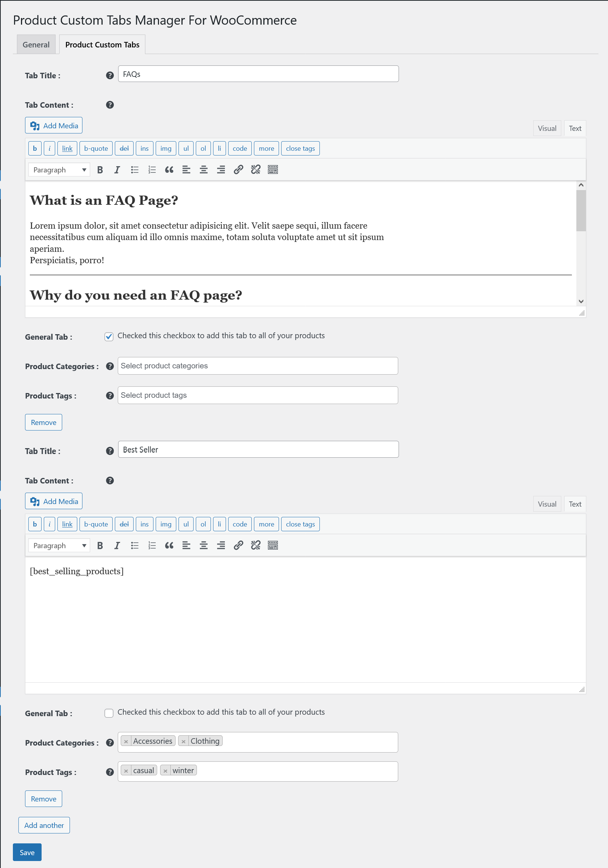The height and width of the screenshot is (868, 608).
Task: Open the Paragraph format dropdown in FAQs editor
Action: [59, 169]
